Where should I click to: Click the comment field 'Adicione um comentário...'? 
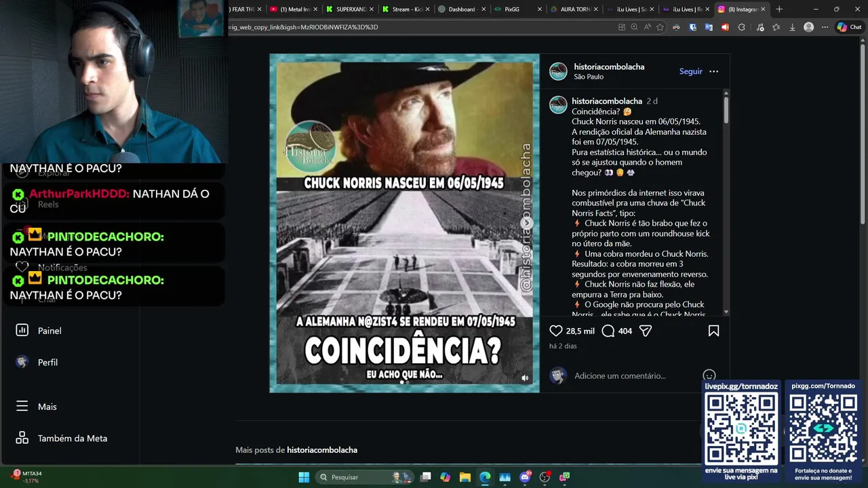pos(620,375)
